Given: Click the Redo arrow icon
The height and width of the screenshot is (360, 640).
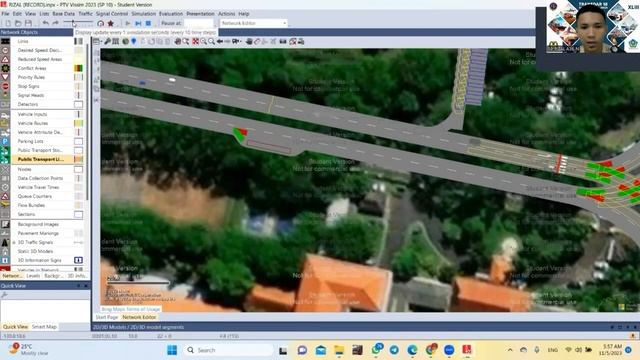Looking at the screenshot, I should point(56,23).
